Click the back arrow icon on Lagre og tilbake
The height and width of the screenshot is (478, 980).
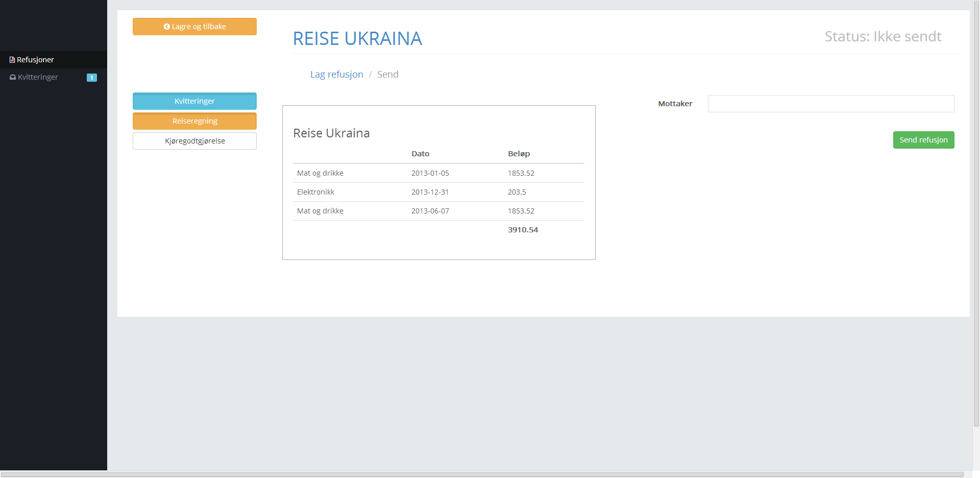tap(166, 27)
